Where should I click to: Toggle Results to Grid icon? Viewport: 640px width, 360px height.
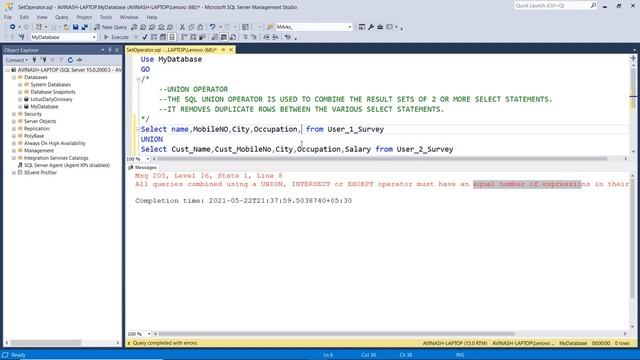tap(224, 37)
